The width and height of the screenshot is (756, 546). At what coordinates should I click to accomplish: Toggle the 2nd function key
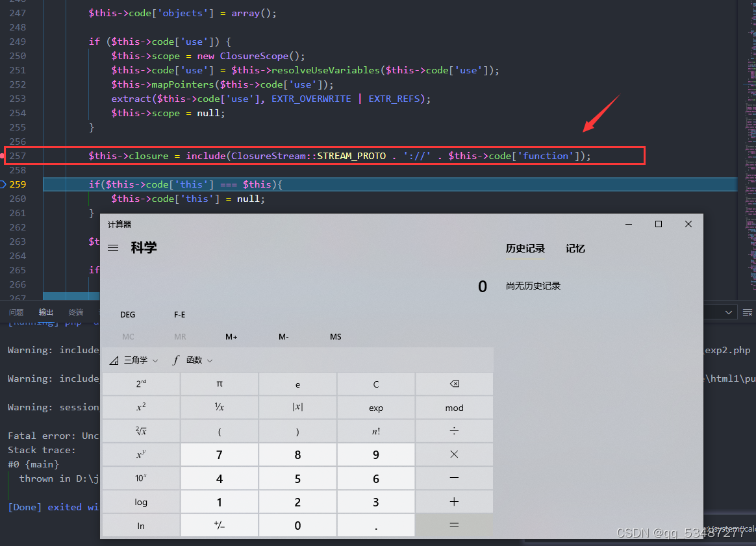(141, 384)
